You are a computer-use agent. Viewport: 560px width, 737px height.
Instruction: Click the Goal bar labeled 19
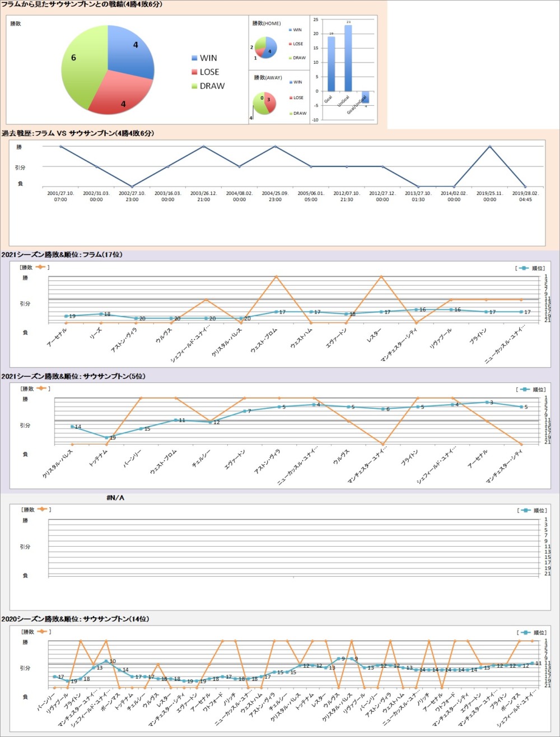tap(331, 64)
